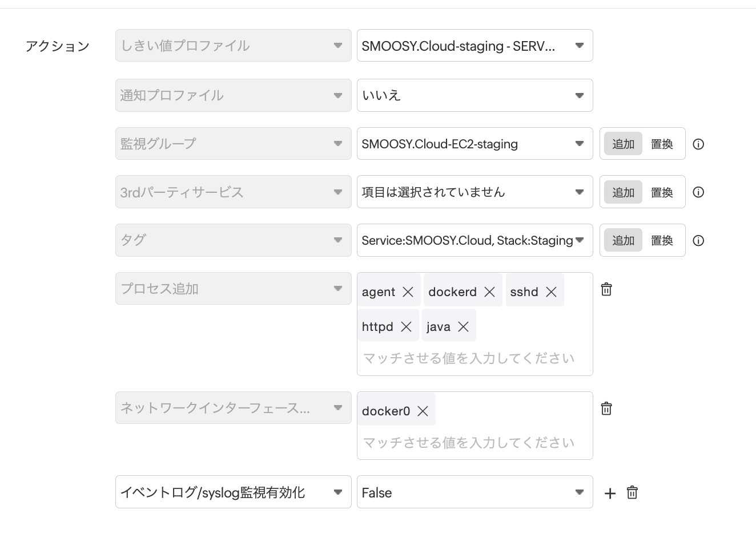Open the タグ action dropdown
Screen dimensions: 756x542
pyautogui.click(x=234, y=240)
